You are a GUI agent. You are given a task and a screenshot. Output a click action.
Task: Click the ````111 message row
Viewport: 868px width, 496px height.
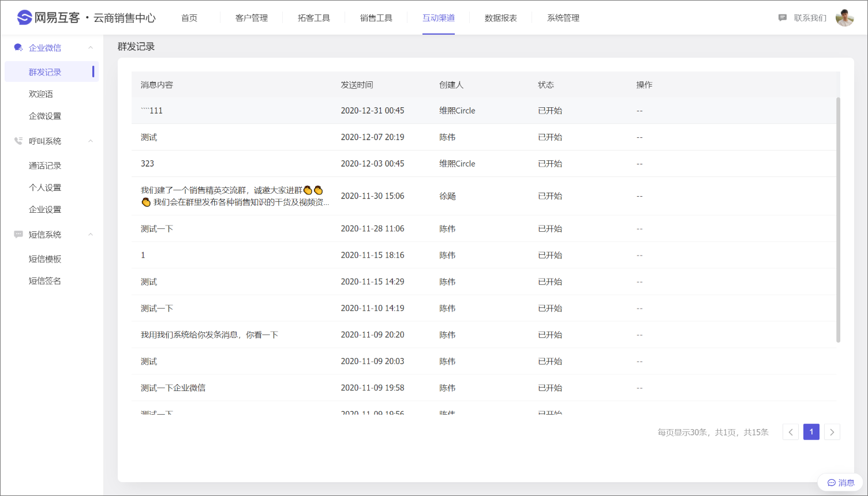click(x=484, y=111)
